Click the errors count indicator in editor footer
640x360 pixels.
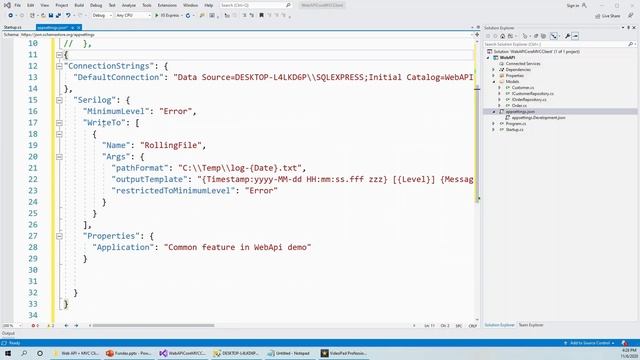[x=35, y=326]
